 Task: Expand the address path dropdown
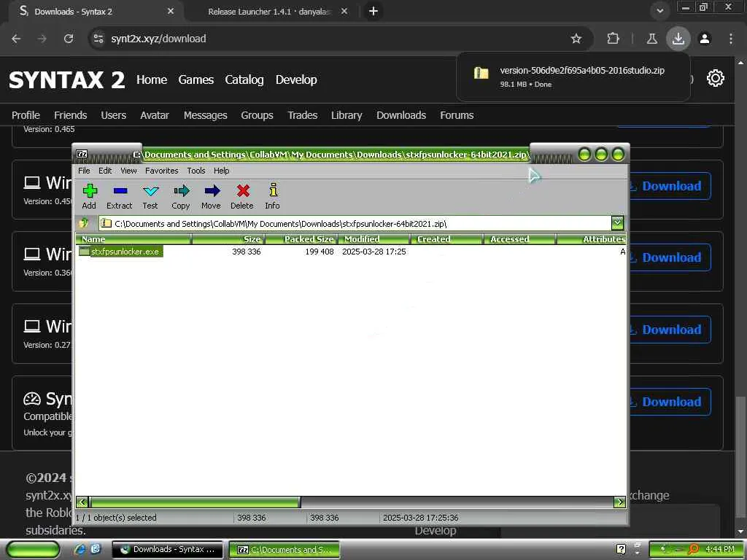(617, 223)
